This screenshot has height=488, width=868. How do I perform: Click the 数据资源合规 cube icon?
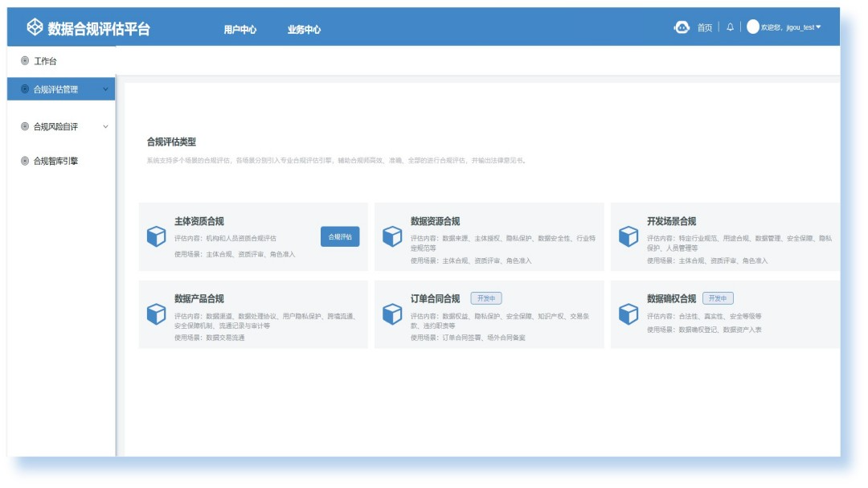click(x=392, y=236)
